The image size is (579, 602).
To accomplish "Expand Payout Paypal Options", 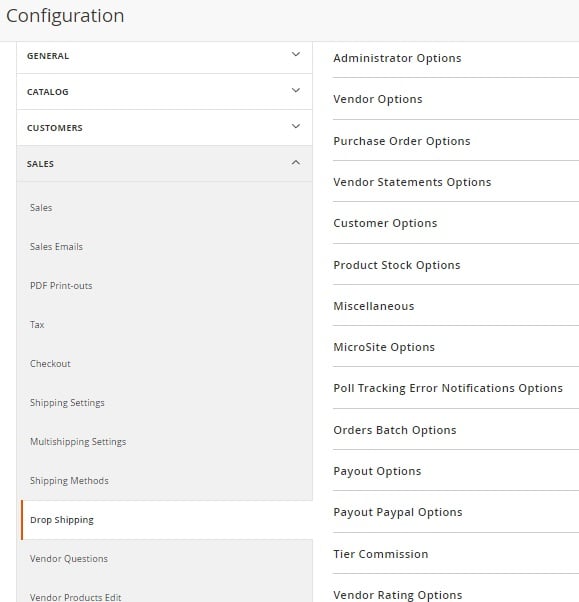I will (x=398, y=513).
